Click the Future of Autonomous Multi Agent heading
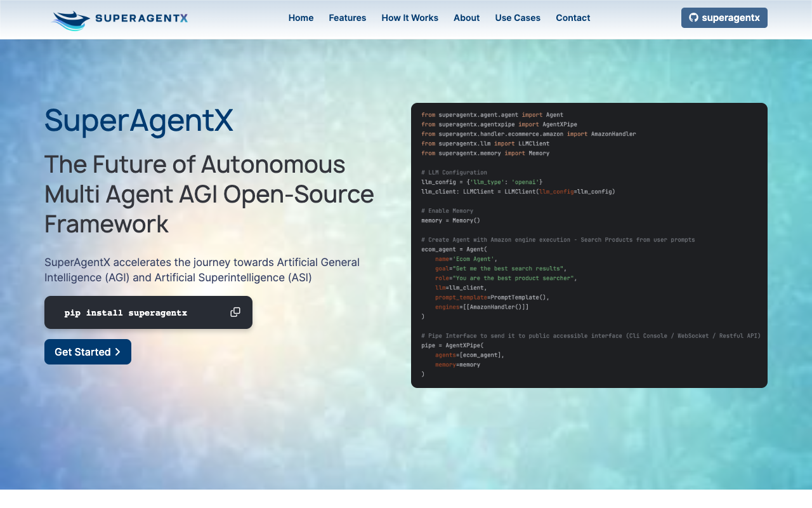The height and width of the screenshot is (508, 812). [x=209, y=194]
